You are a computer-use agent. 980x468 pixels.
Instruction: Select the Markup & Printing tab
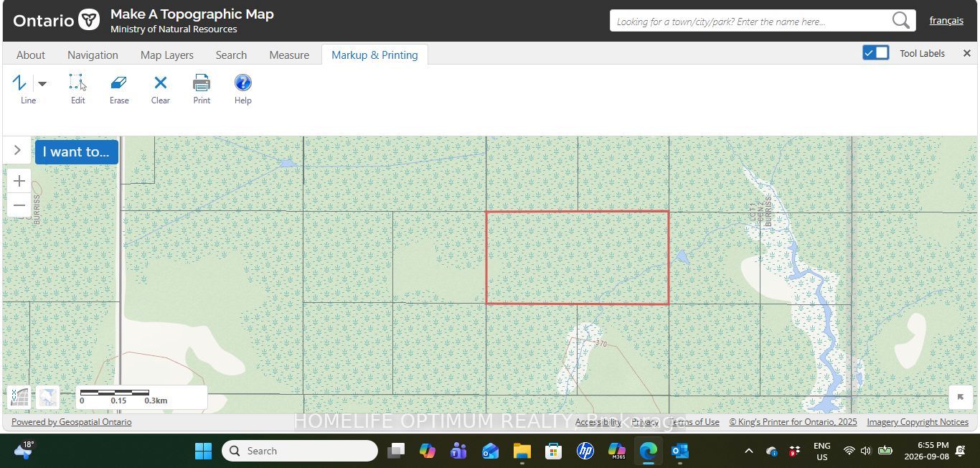pyautogui.click(x=374, y=55)
